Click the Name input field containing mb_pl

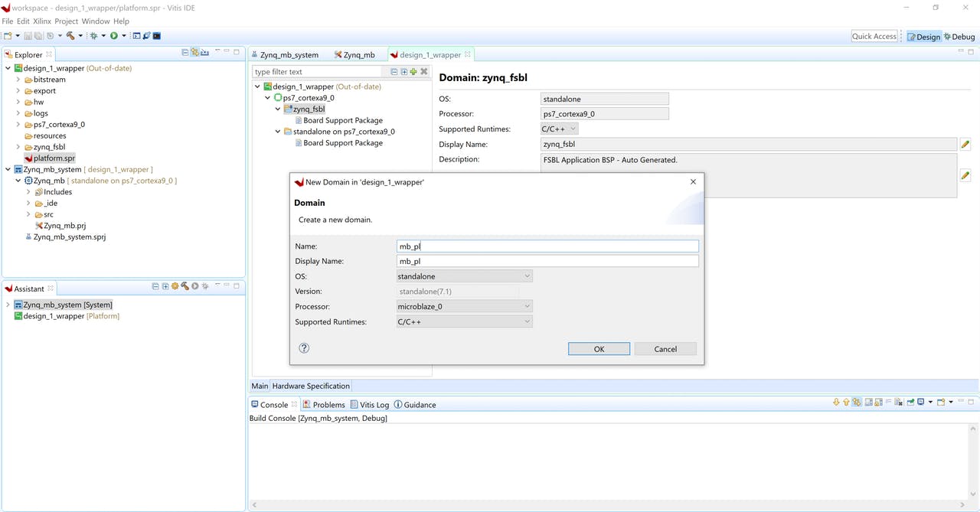tap(547, 246)
